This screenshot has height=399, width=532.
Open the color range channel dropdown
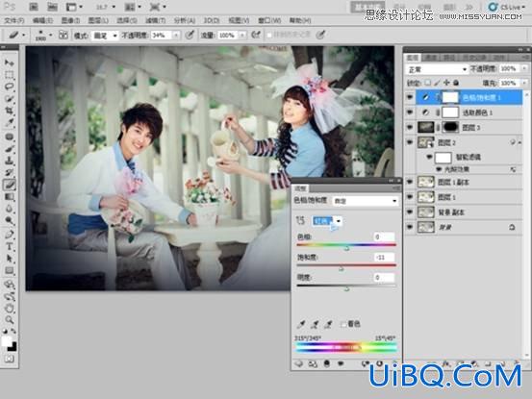click(327, 221)
